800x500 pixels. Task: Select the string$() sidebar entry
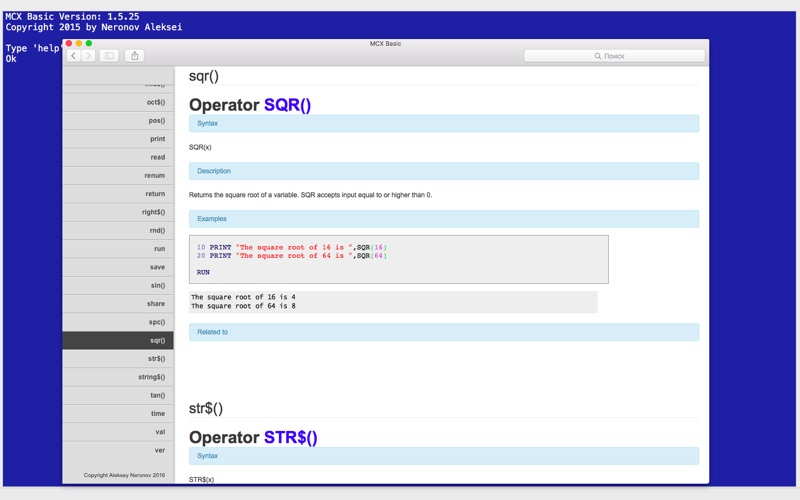[151, 377]
